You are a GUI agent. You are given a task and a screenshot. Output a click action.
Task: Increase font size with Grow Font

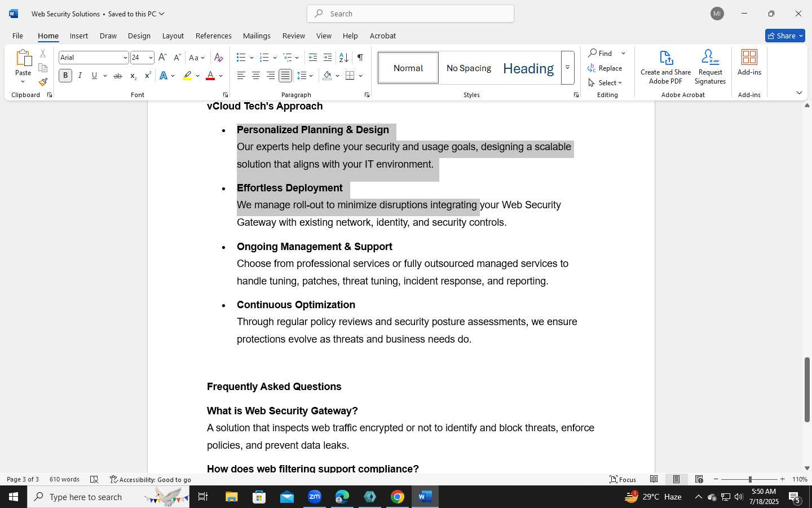tap(162, 58)
